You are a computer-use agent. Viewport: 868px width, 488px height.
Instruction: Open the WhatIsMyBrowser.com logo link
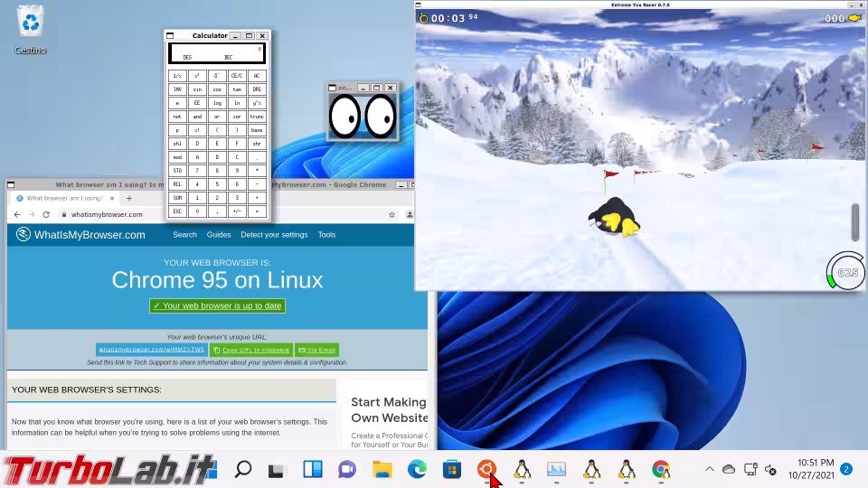coord(80,235)
